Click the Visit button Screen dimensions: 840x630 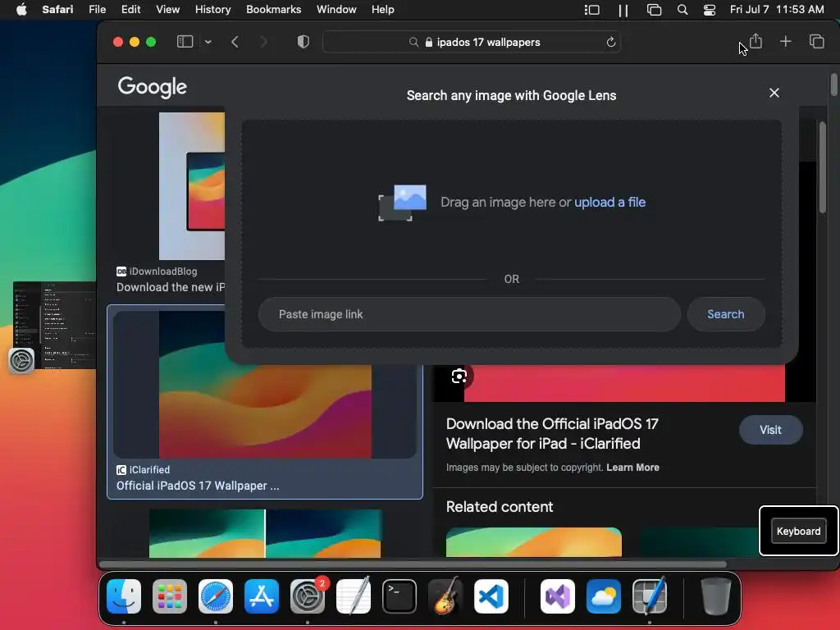point(770,430)
